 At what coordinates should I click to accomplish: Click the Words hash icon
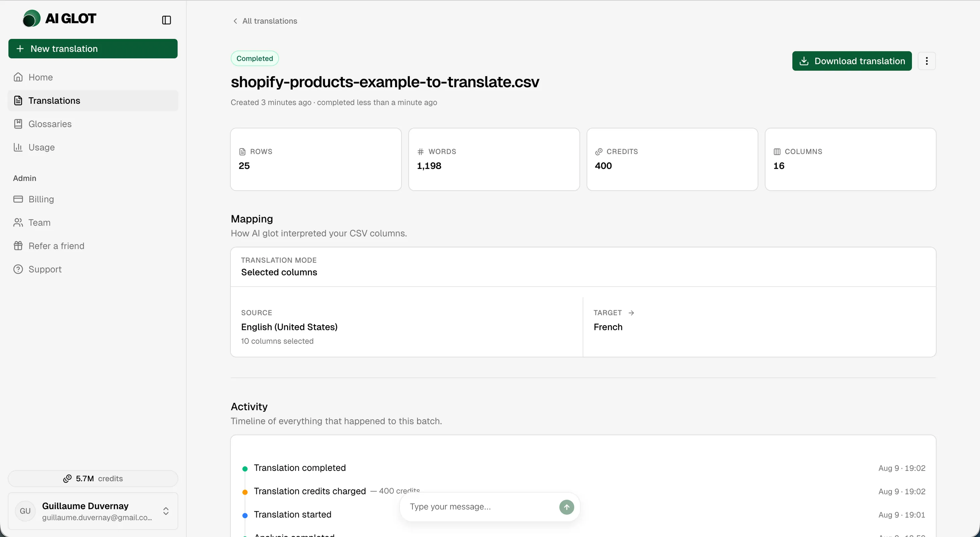(420, 151)
